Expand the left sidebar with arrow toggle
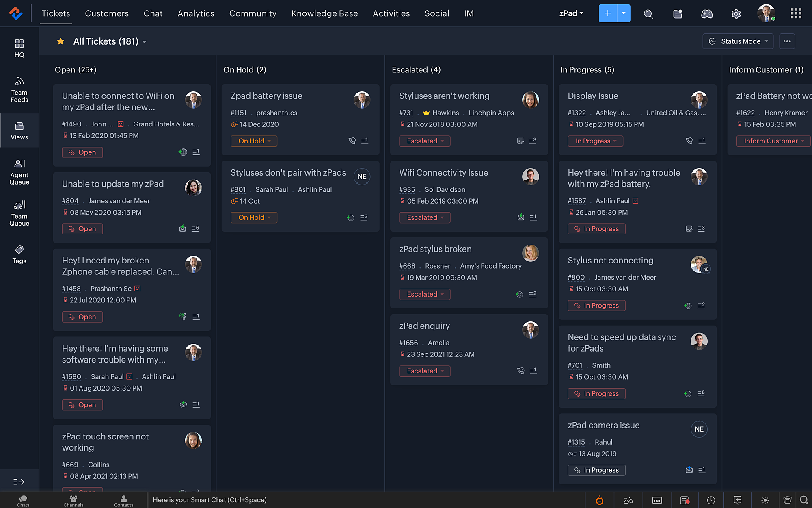 point(19,482)
